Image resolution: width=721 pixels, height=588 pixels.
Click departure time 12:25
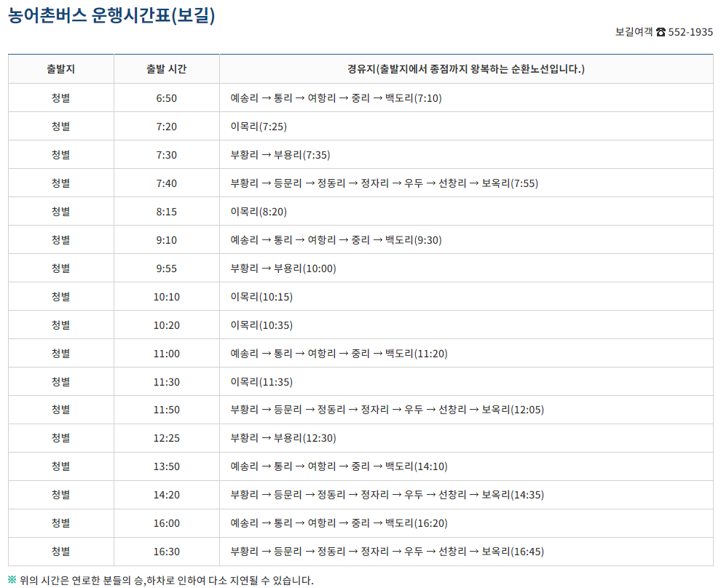click(167, 438)
